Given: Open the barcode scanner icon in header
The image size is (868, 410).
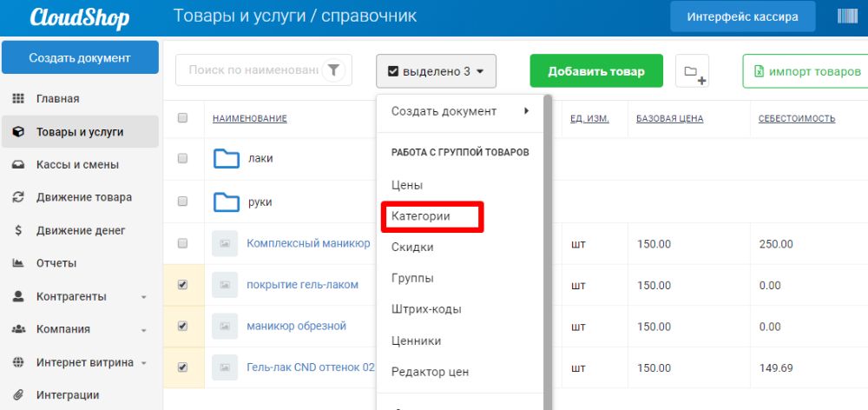Looking at the screenshot, I should click(x=847, y=17).
